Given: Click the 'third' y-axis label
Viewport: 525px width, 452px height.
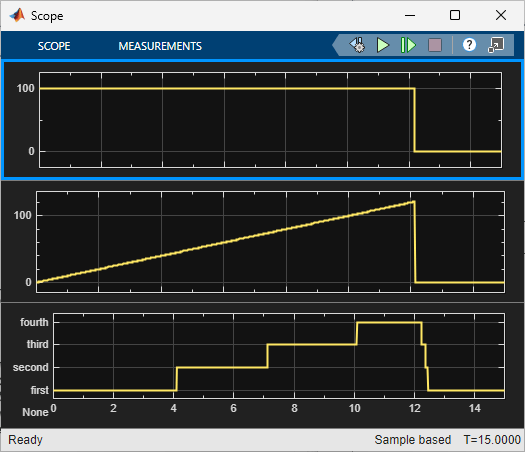Looking at the screenshot, I should tap(38, 344).
